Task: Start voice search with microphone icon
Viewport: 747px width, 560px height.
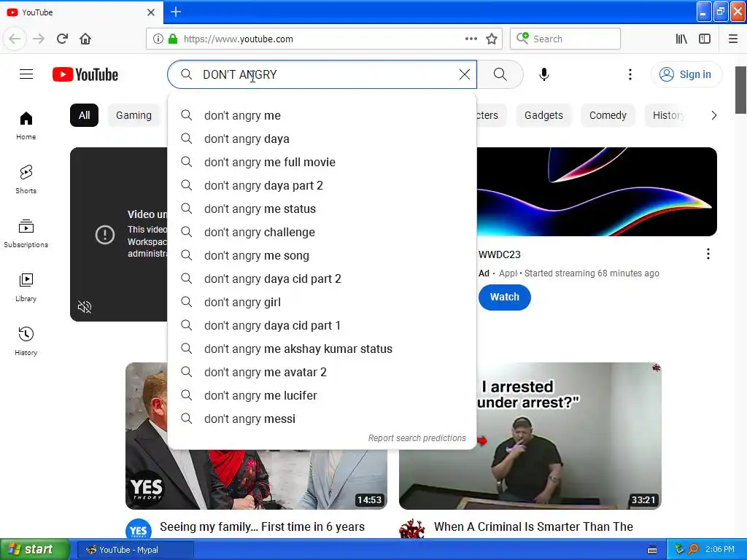Action: [544, 74]
